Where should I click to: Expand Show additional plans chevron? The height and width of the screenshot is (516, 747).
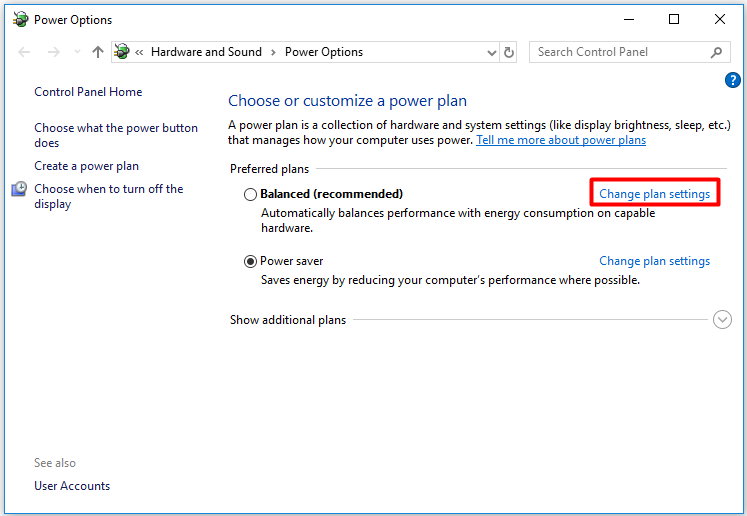point(722,320)
